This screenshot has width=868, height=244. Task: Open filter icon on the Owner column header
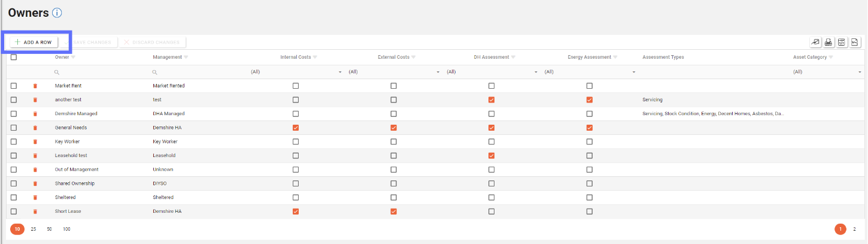[x=73, y=57]
